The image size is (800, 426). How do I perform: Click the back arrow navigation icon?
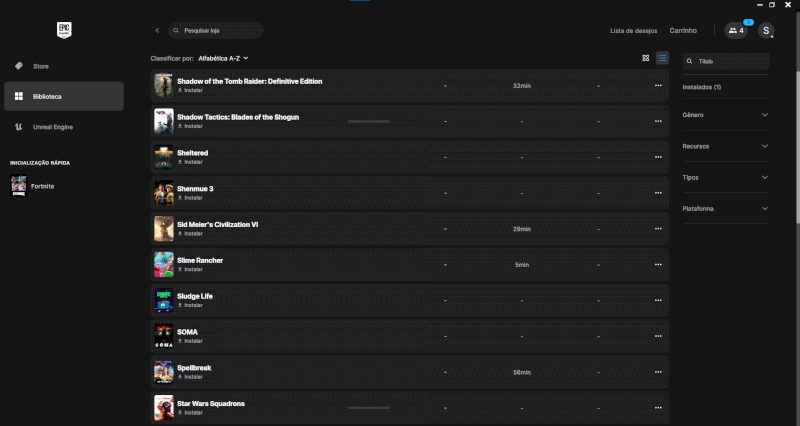pyautogui.click(x=157, y=31)
